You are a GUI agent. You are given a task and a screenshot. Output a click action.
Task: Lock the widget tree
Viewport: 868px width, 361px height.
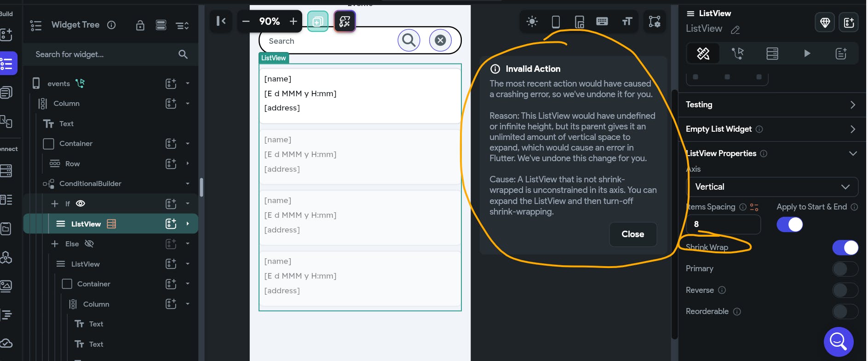tap(140, 25)
